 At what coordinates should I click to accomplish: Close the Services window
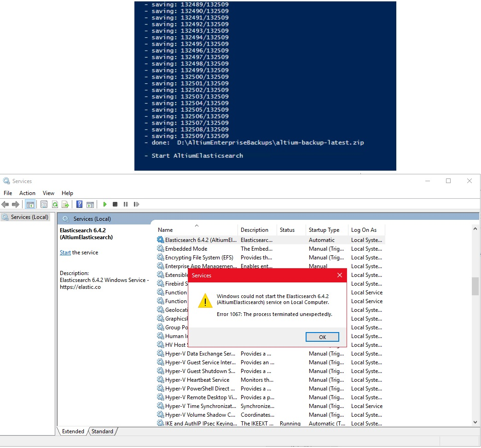[x=469, y=181]
